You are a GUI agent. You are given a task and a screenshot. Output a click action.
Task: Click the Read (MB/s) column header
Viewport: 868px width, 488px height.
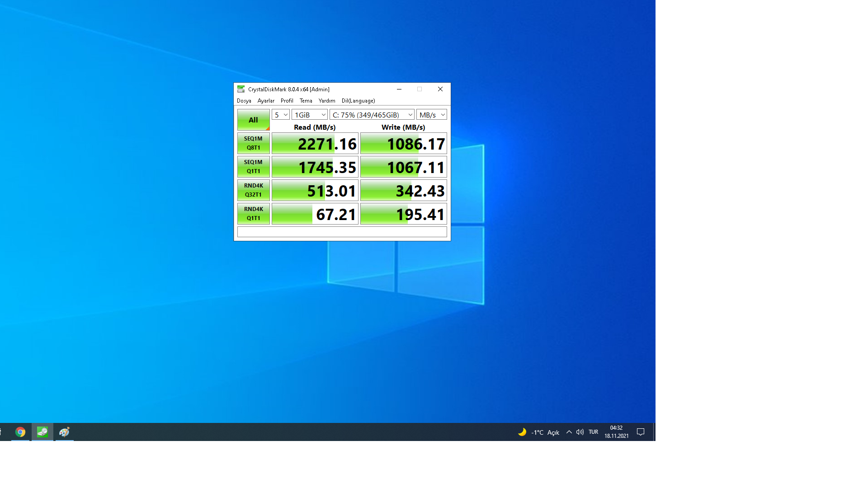(x=315, y=127)
